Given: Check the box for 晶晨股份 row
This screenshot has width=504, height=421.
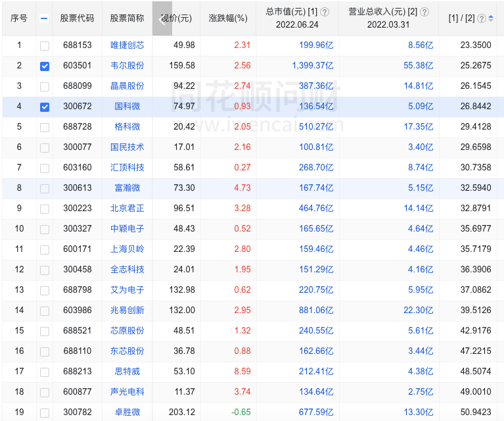Looking at the screenshot, I should click(x=45, y=86).
